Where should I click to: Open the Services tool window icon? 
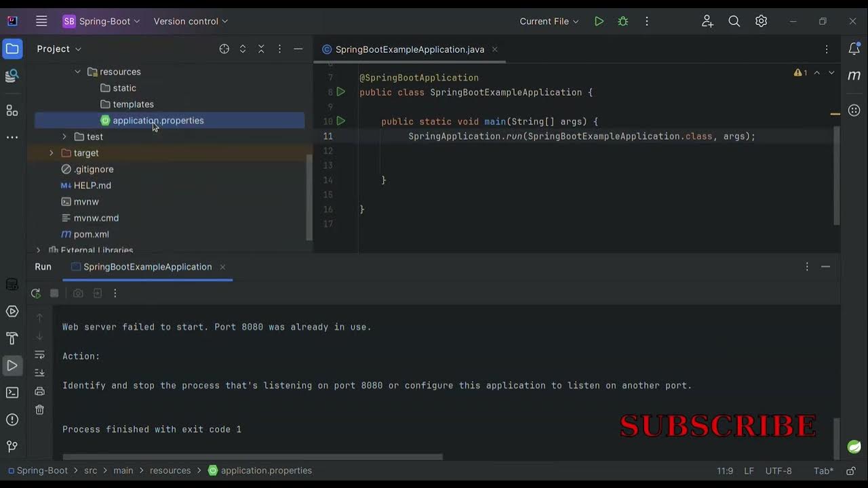pos(12,312)
